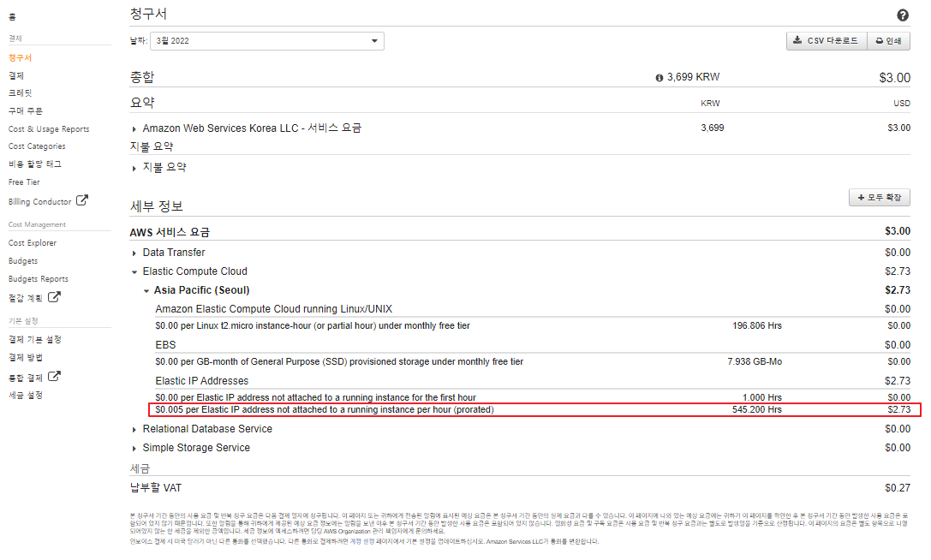Expand the Relational Database Service row

coord(134,430)
